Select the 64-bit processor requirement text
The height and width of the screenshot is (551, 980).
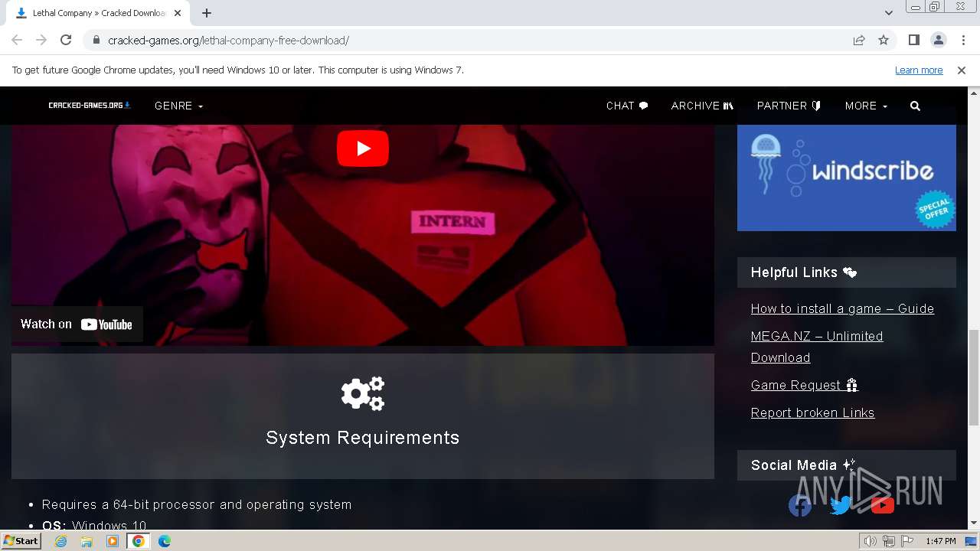[x=197, y=505]
